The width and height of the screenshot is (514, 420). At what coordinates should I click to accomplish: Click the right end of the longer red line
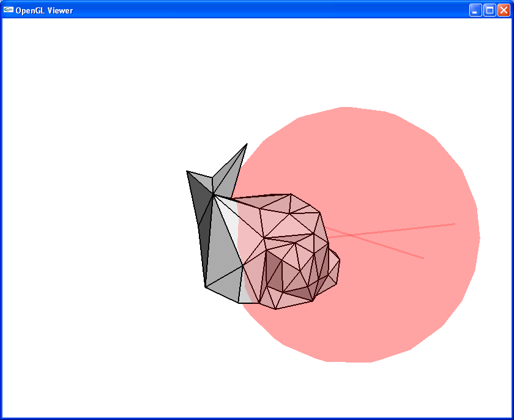point(454,224)
